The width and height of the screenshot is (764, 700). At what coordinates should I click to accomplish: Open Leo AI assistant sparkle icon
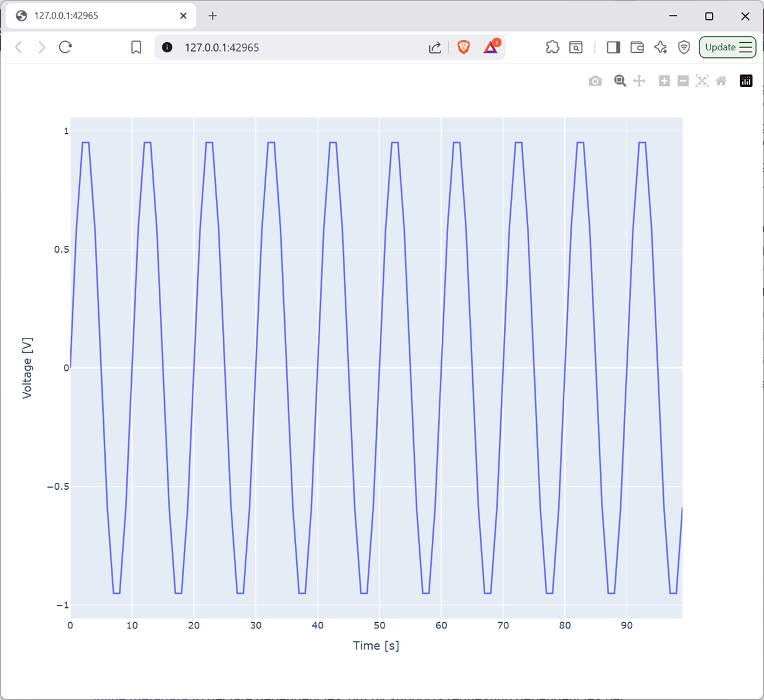[x=660, y=47]
